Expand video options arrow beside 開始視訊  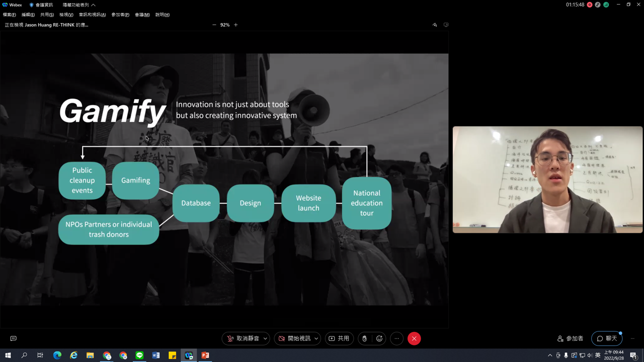pyautogui.click(x=316, y=338)
